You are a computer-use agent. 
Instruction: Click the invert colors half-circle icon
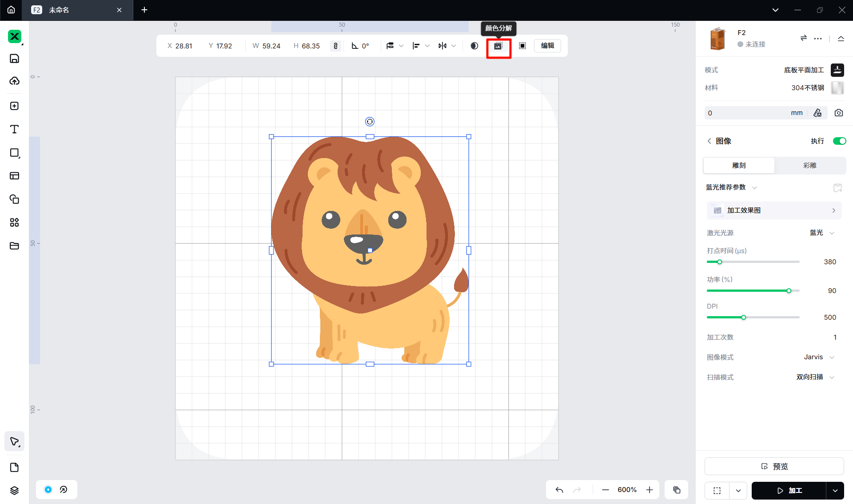click(x=474, y=46)
